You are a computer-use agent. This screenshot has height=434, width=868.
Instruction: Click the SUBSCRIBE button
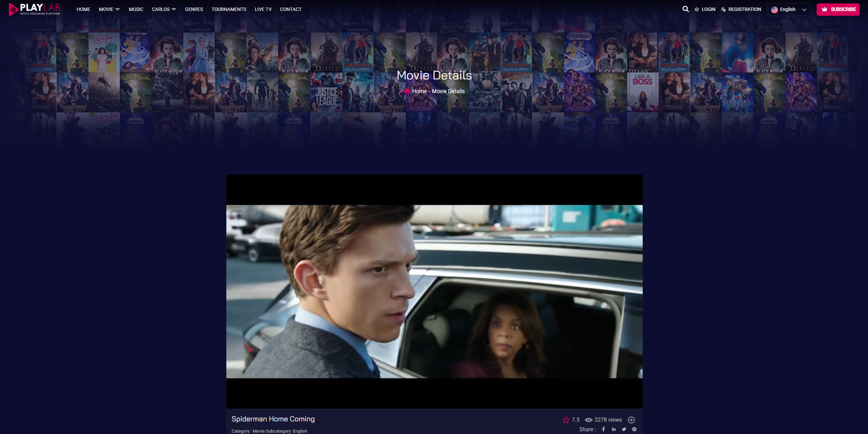click(838, 10)
